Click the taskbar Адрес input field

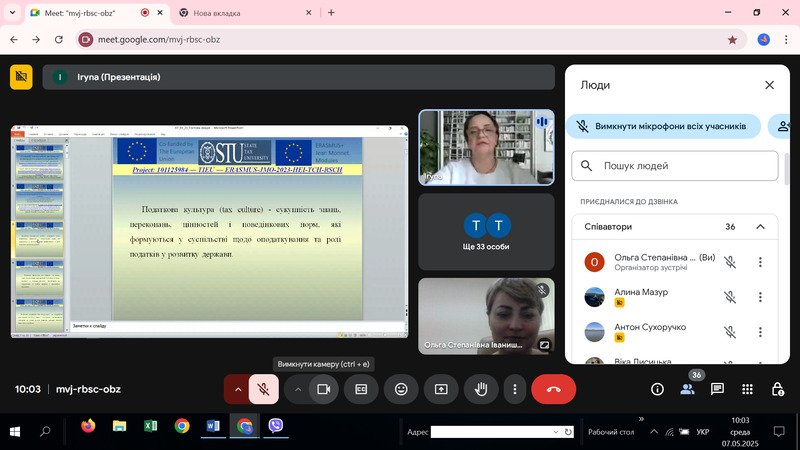point(491,432)
